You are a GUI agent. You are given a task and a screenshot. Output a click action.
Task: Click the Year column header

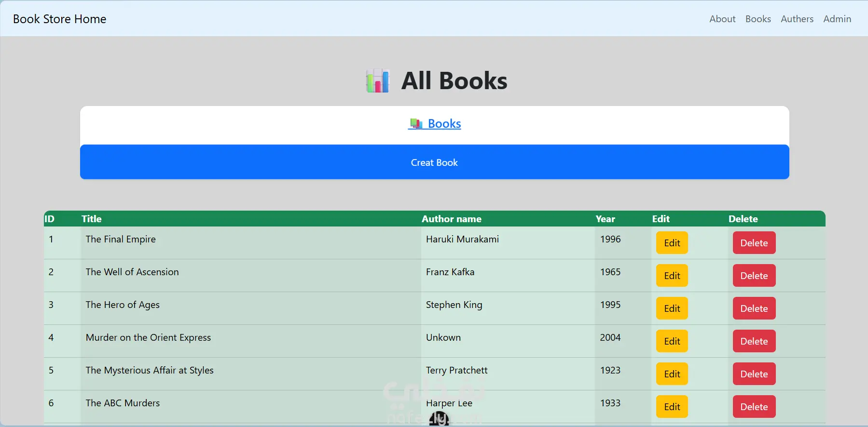[x=605, y=219]
